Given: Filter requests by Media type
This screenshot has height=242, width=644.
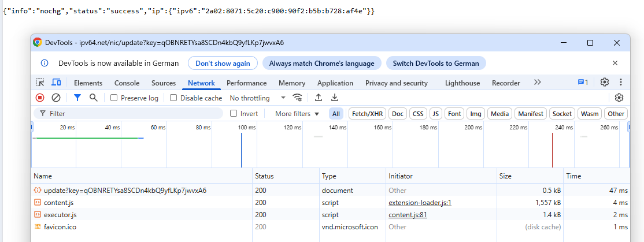Looking at the screenshot, I should 499,114.
